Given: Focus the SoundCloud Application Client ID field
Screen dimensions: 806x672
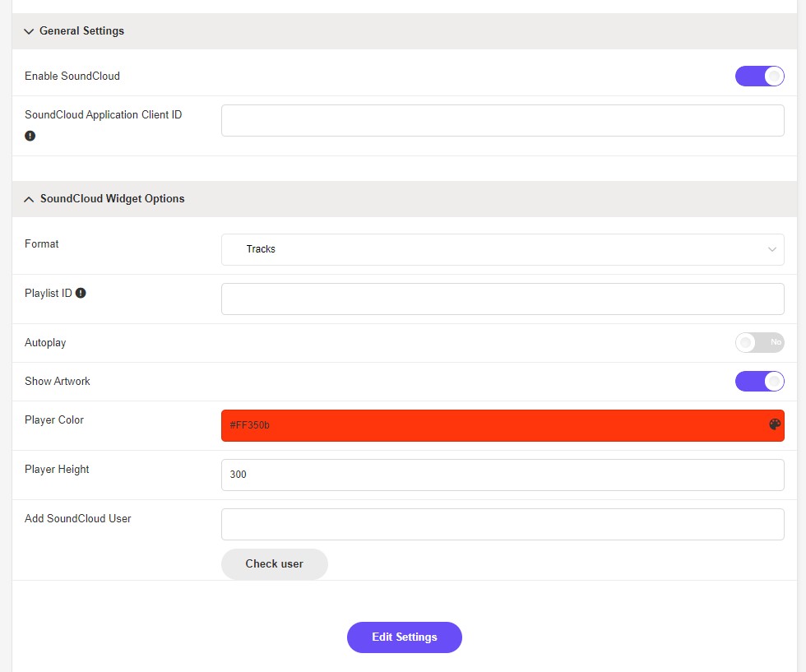Looking at the screenshot, I should (503, 120).
